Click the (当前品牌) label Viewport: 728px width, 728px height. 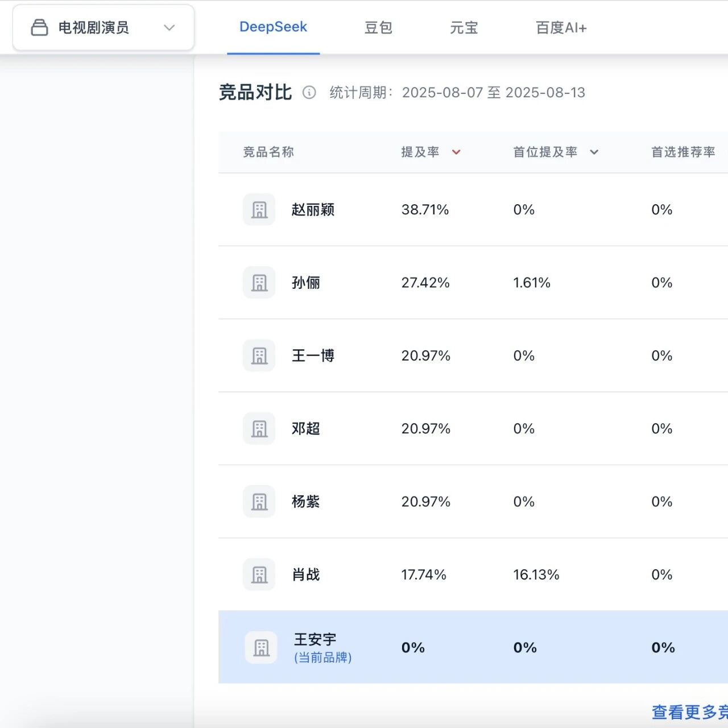pyautogui.click(x=323, y=657)
